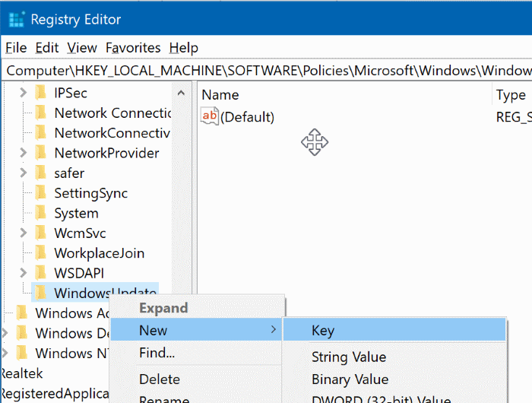Select Key in the New submenu
The height and width of the screenshot is (403, 532).
point(394,330)
